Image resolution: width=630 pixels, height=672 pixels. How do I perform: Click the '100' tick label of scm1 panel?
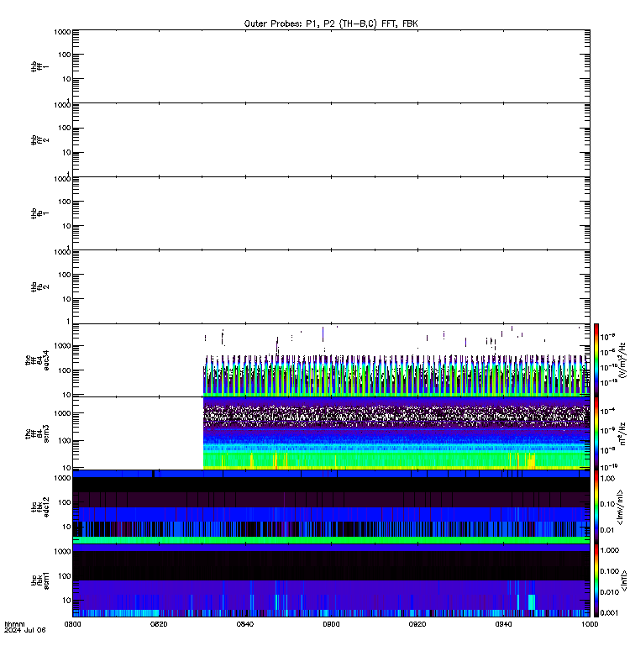coord(65,576)
